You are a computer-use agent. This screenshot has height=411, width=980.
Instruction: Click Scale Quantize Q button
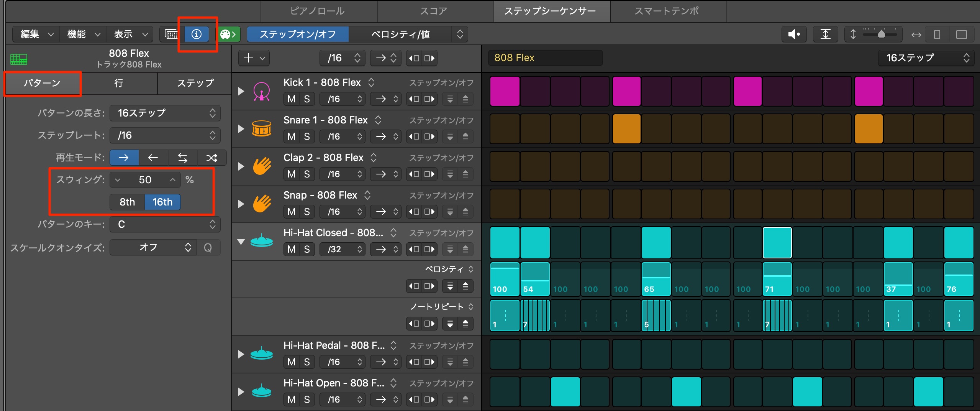coord(208,247)
